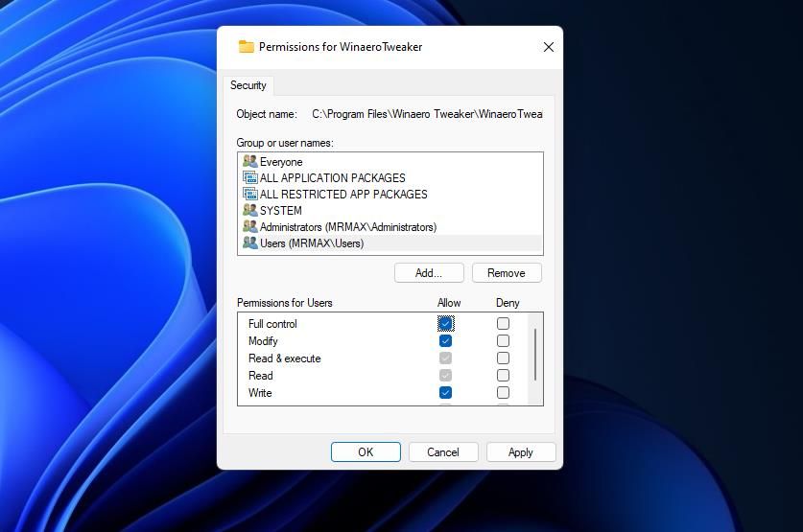
Task: Check Deny for Read & execute
Action: click(x=503, y=359)
